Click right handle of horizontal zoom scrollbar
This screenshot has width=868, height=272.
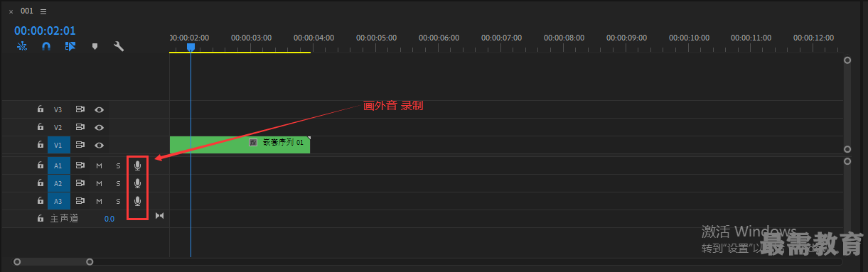(90, 261)
